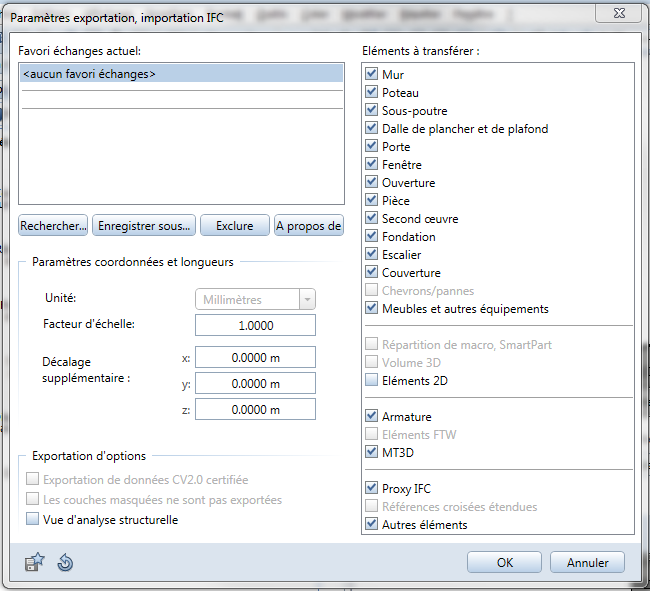Screen dimensions: 650x591
Task: Enable the Eléments 2D checkbox
Action: (x=372, y=380)
